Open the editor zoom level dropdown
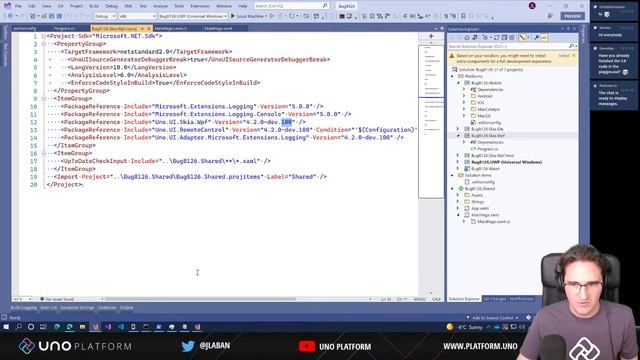Image resolution: width=640 pixels, height=360 pixels. (22, 299)
